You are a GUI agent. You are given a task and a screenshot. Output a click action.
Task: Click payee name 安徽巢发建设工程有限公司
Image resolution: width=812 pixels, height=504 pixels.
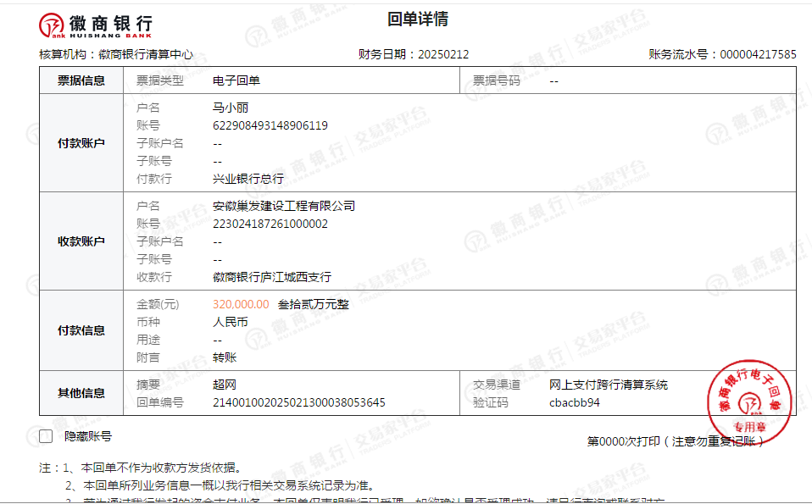click(283, 206)
